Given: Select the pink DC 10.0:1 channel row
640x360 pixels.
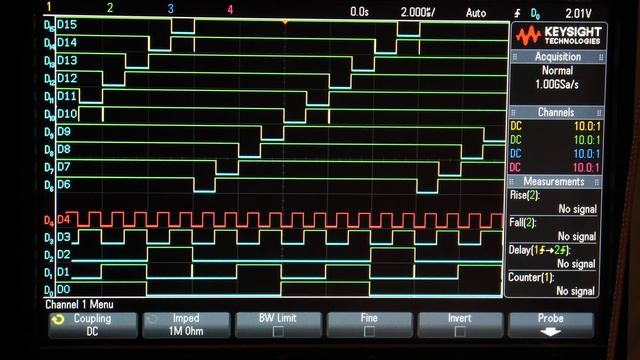Looking at the screenshot, I should 555,167.
